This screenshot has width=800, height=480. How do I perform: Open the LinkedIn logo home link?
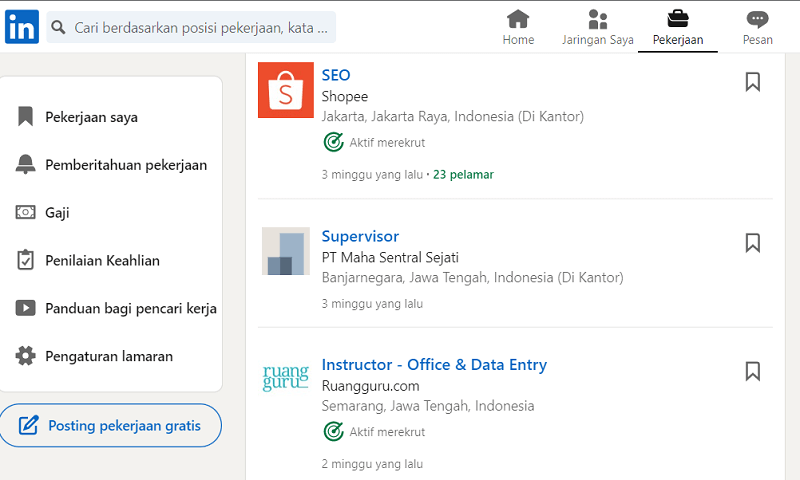[22, 27]
